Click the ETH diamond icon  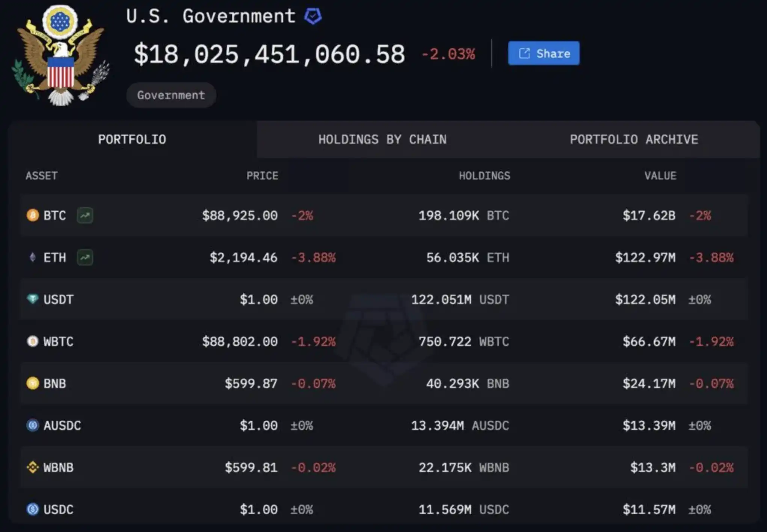pyautogui.click(x=33, y=257)
